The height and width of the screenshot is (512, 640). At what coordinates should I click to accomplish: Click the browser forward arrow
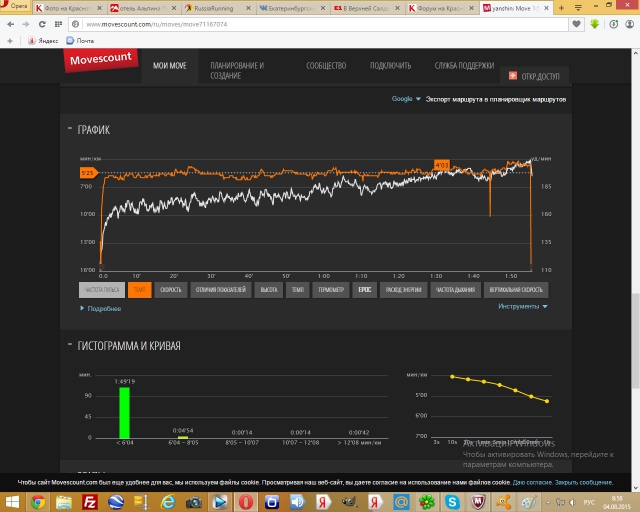click(x=26, y=24)
